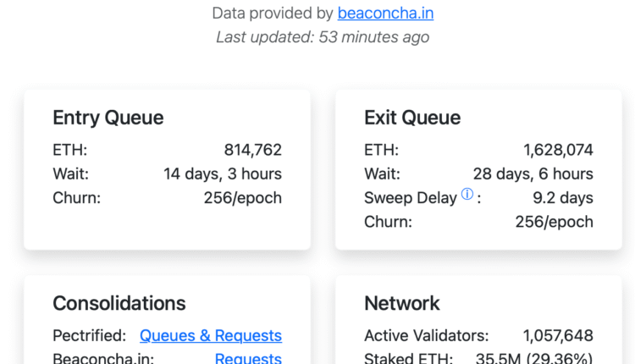Click the Consolidations card heading
The image size is (635, 364).
point(119,303)
